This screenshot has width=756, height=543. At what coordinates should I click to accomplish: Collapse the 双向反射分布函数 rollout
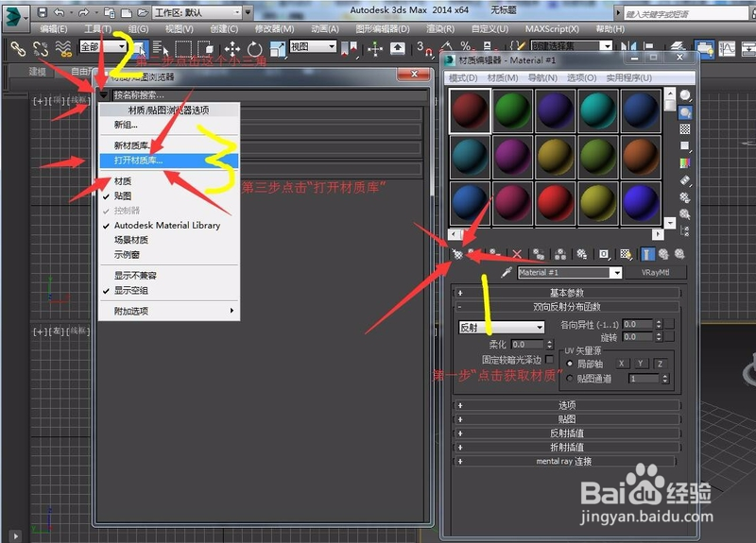tap(567, 307)
